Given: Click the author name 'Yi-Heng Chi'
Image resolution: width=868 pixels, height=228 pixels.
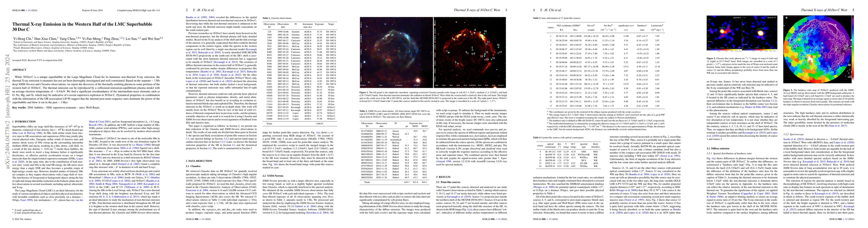Looking at the screenshot, I should click(22, 39).
